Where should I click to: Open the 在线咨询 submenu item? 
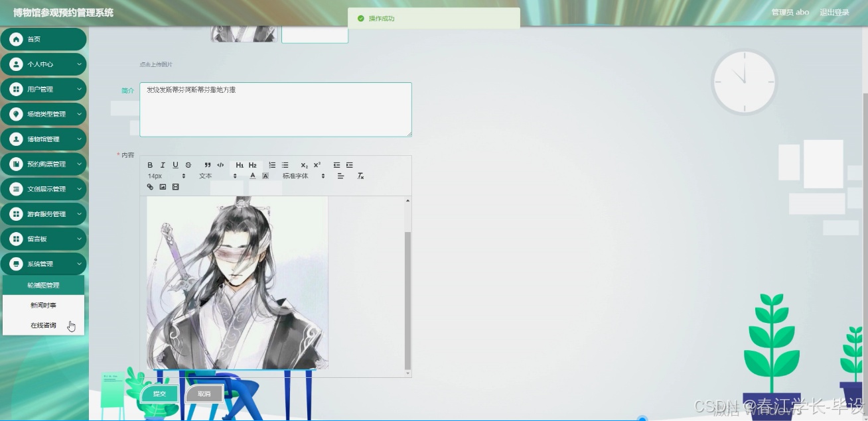[43, 325]
